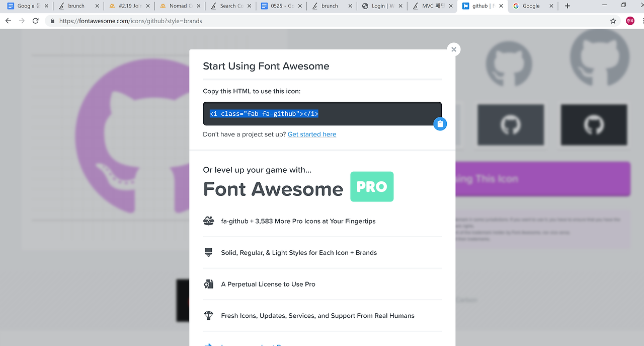
Task: Close the Google browser tab
Action: 551,6
